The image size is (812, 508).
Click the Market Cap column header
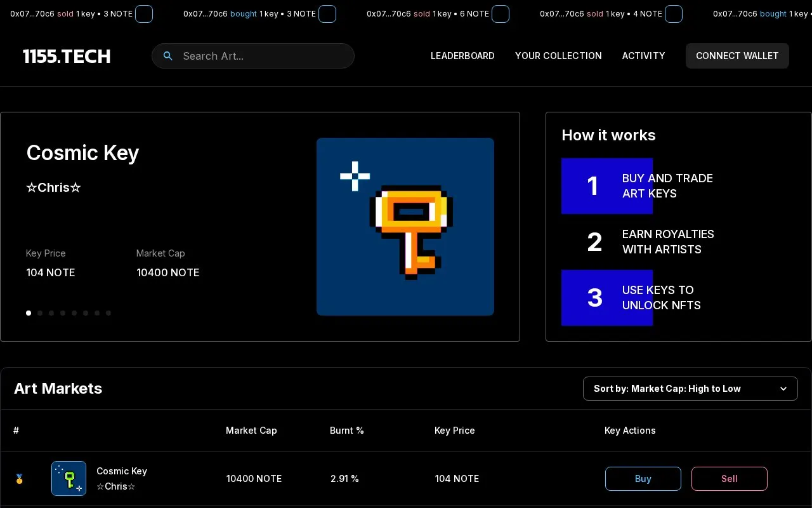(x=251, y=431)
